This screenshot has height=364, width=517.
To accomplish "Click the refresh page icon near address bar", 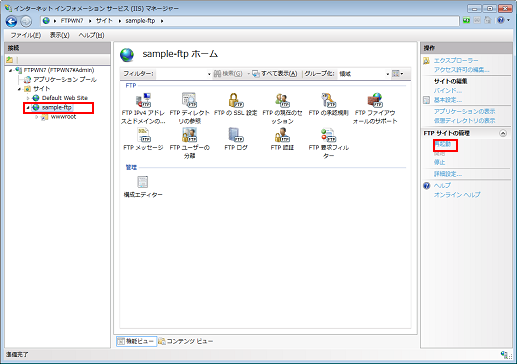I will click(466, 20).
